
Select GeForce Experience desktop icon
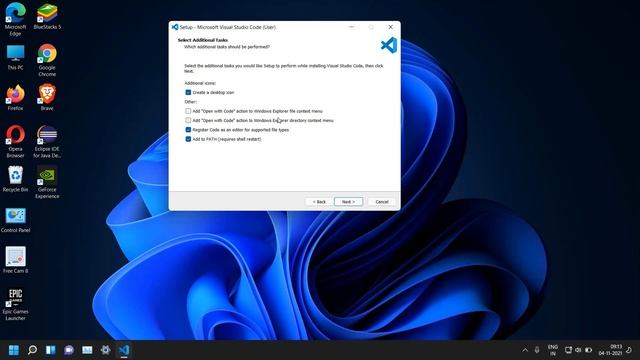click(47, 182)
